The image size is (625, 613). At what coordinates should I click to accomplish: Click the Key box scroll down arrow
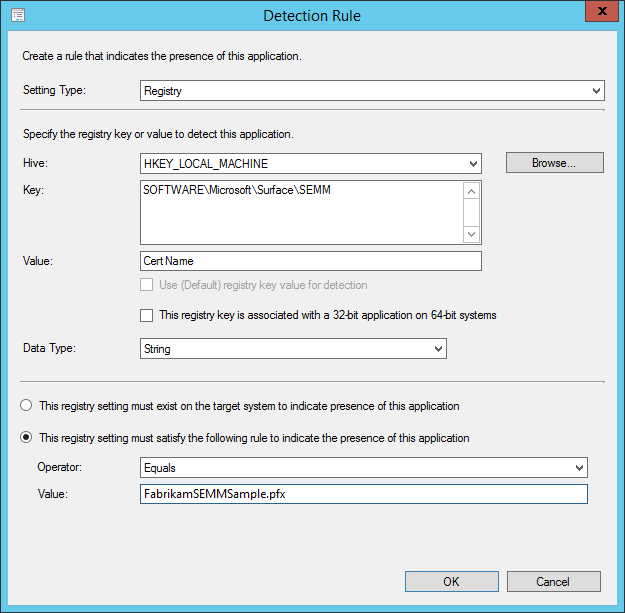tap(473, 233)
